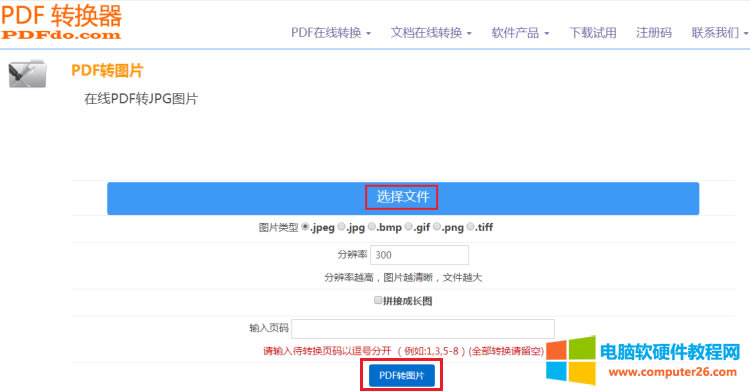Choose the .bmp image type
This screenshot has height=392, width=750.
tap(372, 227)
